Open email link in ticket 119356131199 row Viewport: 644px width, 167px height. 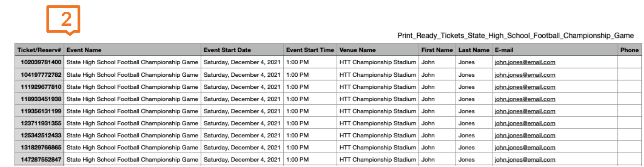click(525, 111)
